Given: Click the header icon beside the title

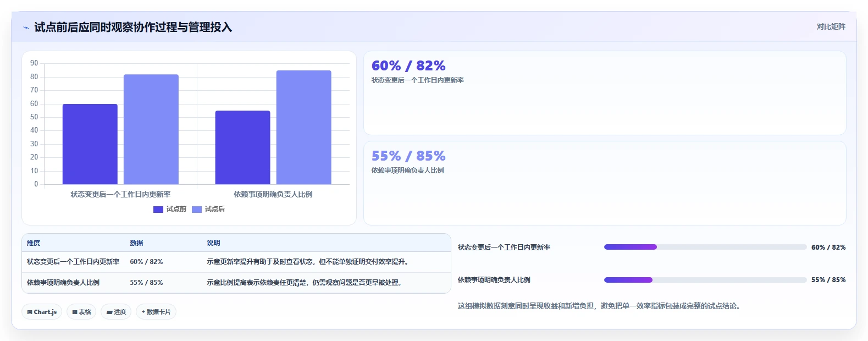Looking at the screenshot, I should point(26,28).
